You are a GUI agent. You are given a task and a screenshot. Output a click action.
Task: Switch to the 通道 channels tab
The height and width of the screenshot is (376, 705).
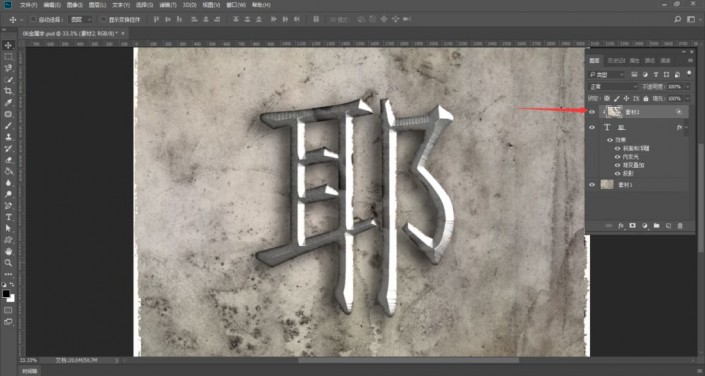tap(666, 60)
